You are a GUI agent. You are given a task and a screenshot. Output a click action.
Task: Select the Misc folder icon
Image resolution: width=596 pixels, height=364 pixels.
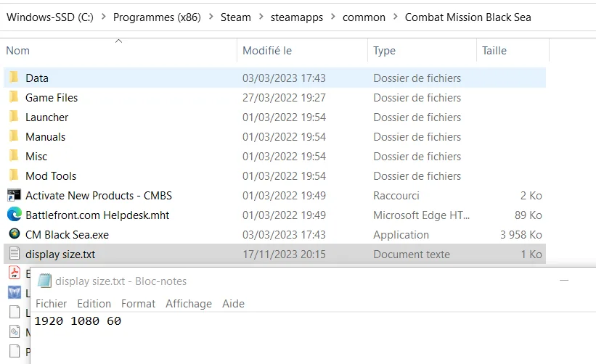[14, 156]
